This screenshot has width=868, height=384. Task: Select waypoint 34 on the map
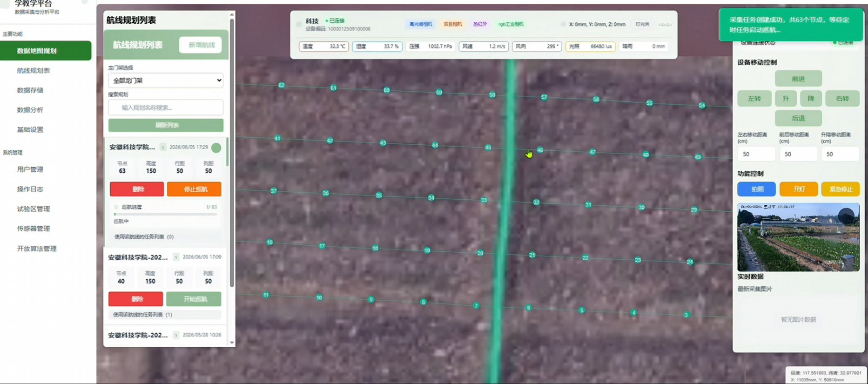pos(431,198)
